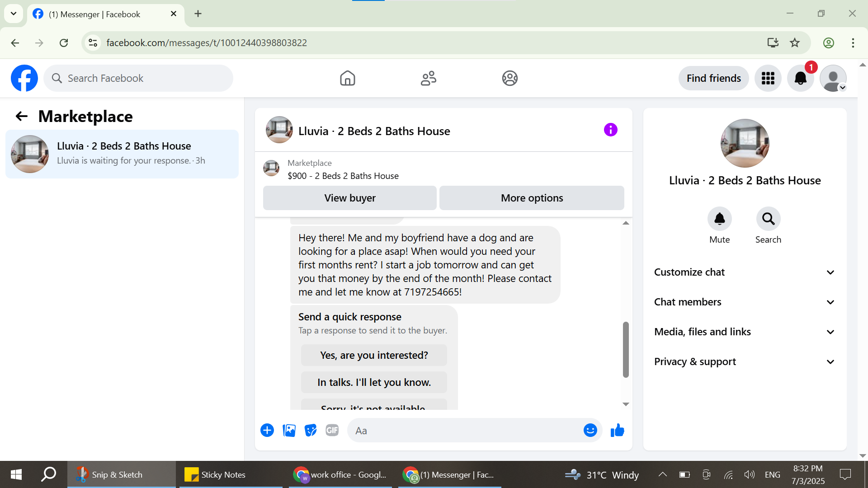The image size is (868, 488).
Task: Click the chat scrollbar thumb
Action: (626, 349)
